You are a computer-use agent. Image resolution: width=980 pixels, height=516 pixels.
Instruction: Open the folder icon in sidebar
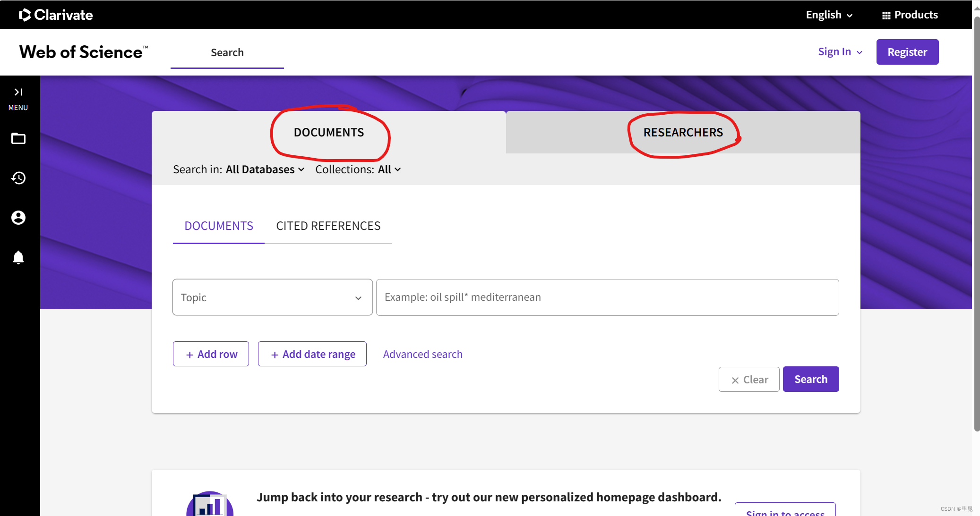tap(18, 138)
